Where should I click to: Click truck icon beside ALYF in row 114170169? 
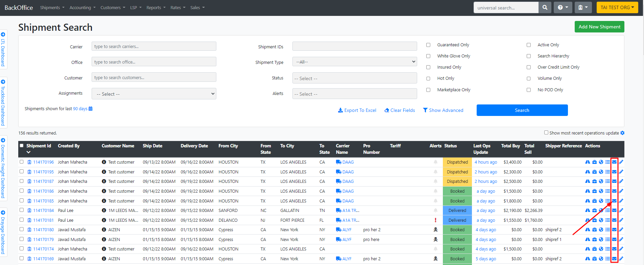(x=338, y=259)
